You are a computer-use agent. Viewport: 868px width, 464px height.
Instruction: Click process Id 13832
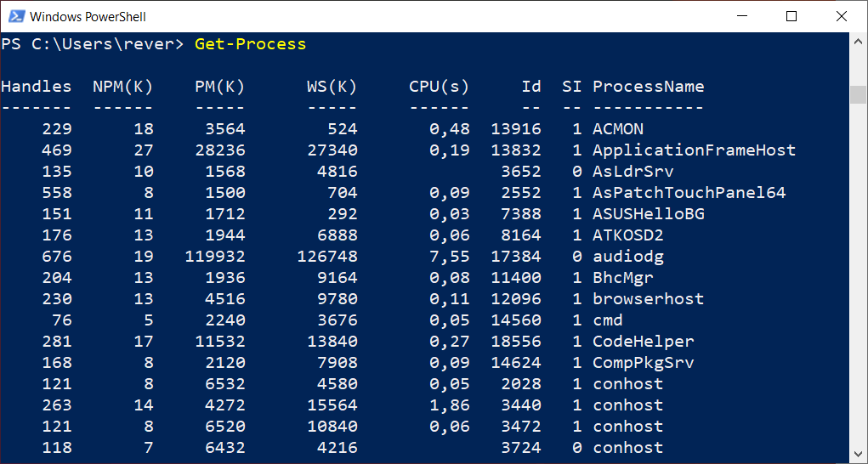pos(516,150)
